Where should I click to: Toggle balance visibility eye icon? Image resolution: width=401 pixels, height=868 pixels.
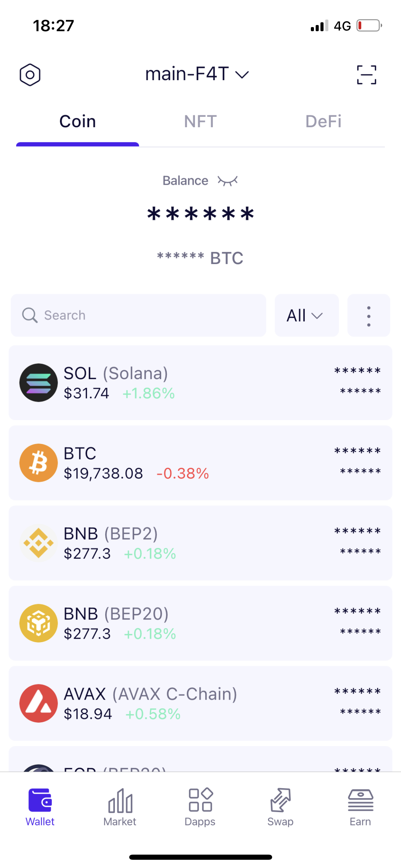[x=228, y=181]
